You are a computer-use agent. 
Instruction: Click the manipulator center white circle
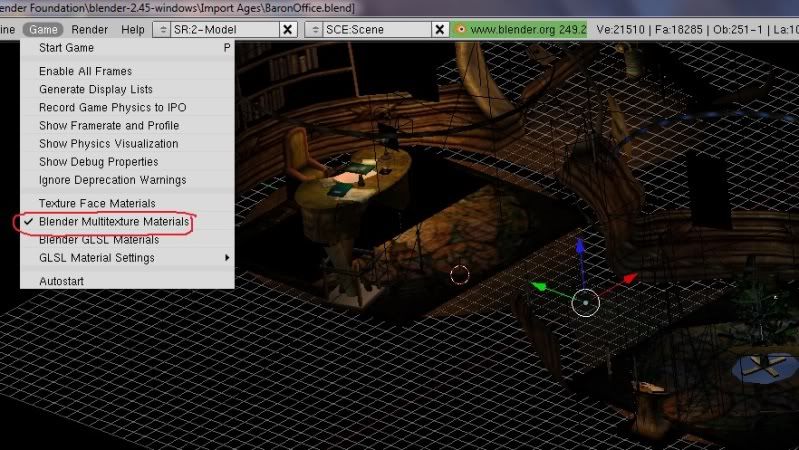tap(585, 303)
